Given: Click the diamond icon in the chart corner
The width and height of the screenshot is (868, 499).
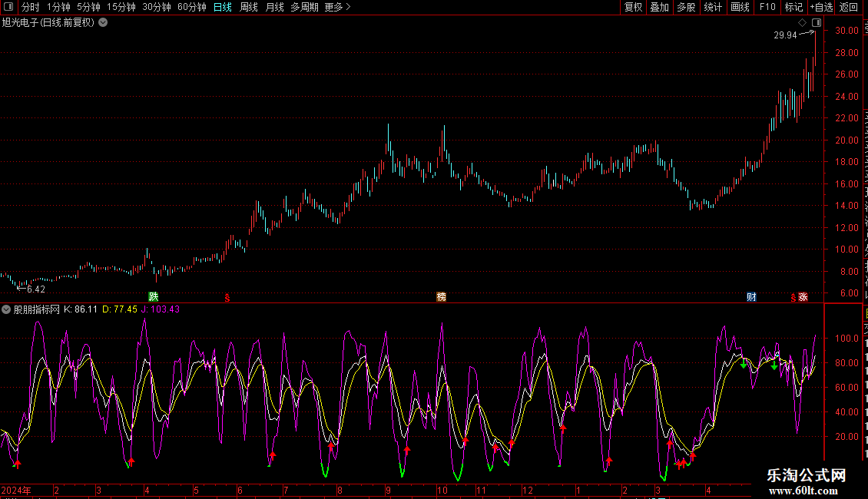Looking at the screenshot, I should [x=802, y=23].
